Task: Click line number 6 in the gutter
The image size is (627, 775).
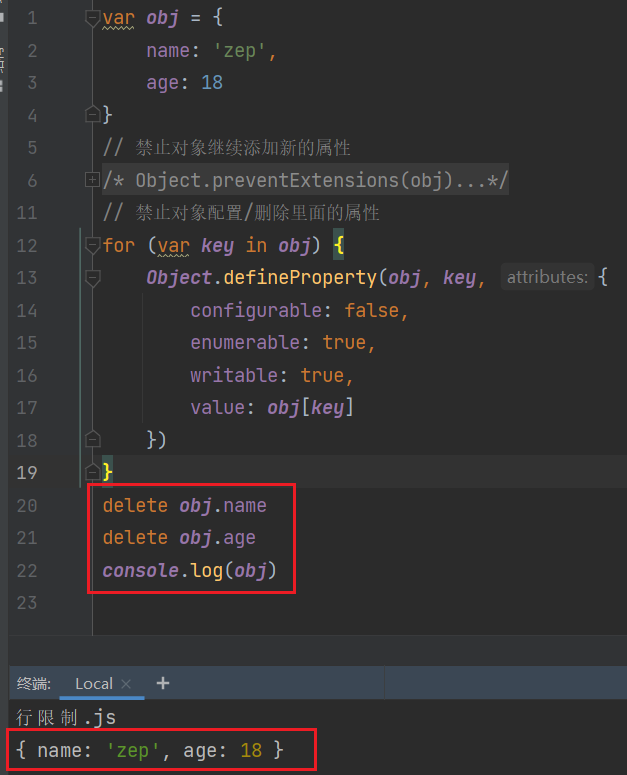Action: pyautogui.click(x=32, y=180)
